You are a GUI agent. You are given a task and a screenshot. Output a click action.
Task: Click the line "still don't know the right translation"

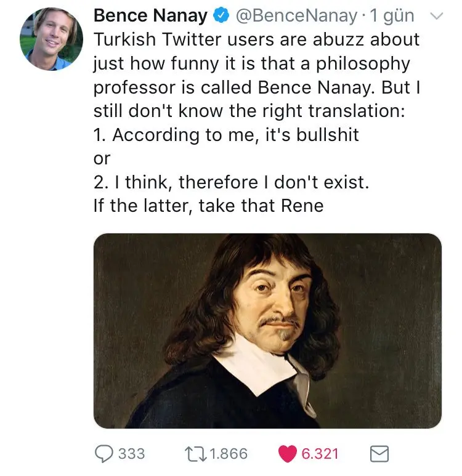click(x=249, y=111)
